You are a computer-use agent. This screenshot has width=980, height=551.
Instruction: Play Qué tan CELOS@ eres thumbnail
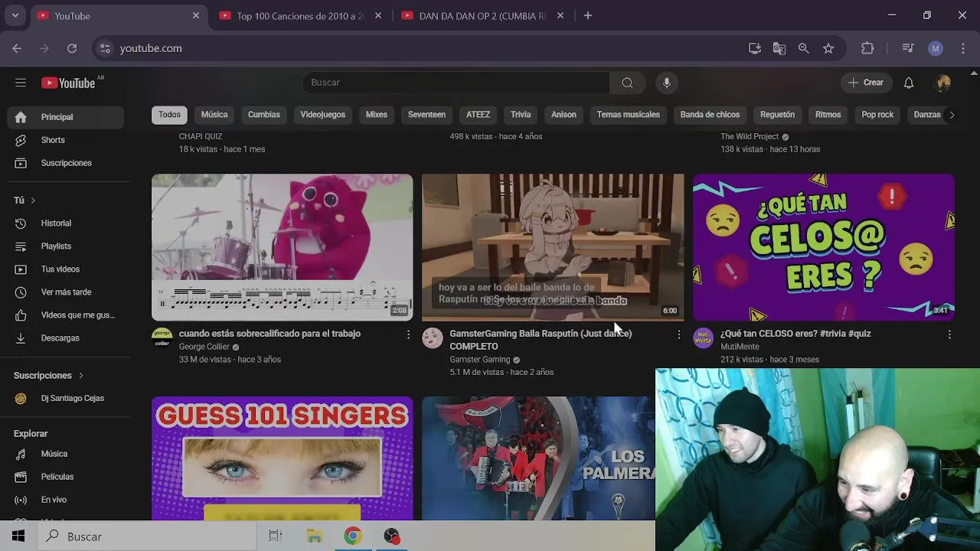(824, 247)
